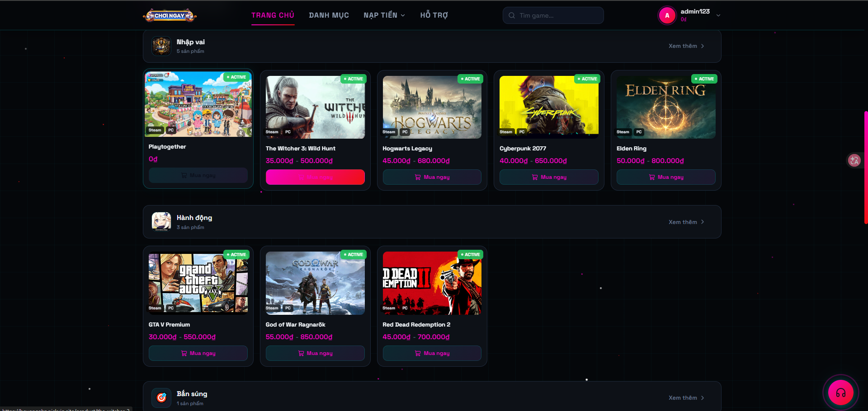Click the GTA V Premium title text
Image resolution: width=868 pixels, height=411 pixels.
[169, 325]
